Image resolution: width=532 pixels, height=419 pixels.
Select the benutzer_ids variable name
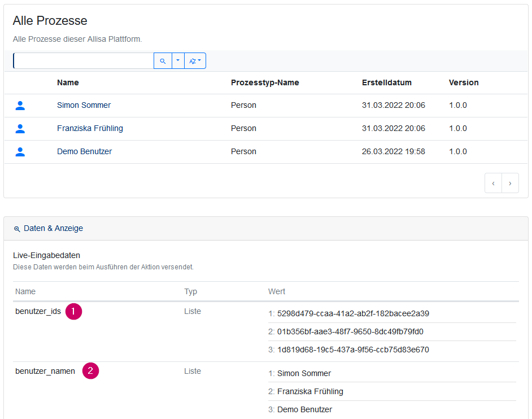(38, 311)
